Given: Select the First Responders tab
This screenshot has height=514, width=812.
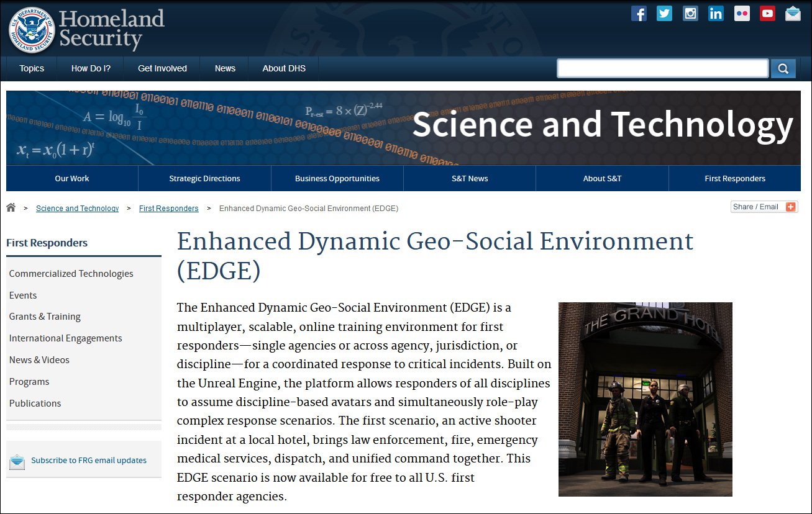Looking at the screenshot, I should [x=735, y=178].
